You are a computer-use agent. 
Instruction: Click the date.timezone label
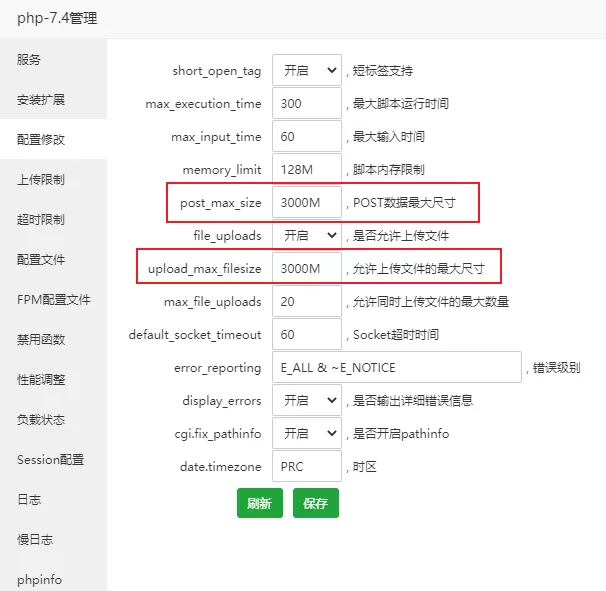point(221,467)
